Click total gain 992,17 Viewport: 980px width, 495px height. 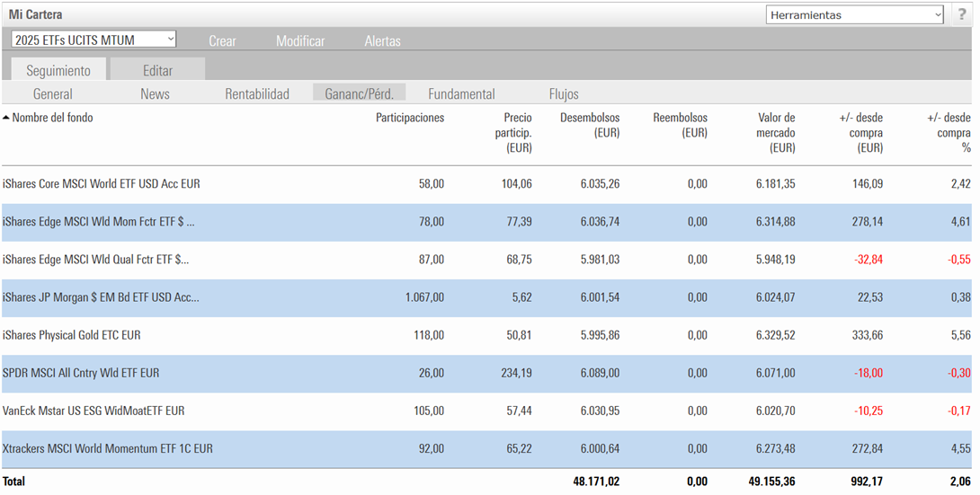point(868,482)
